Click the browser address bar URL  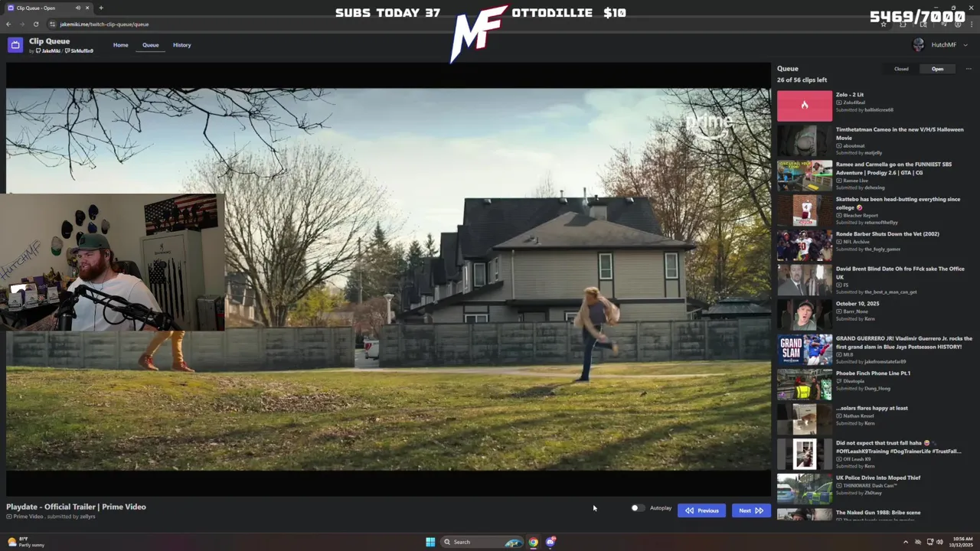pos(104,24)
